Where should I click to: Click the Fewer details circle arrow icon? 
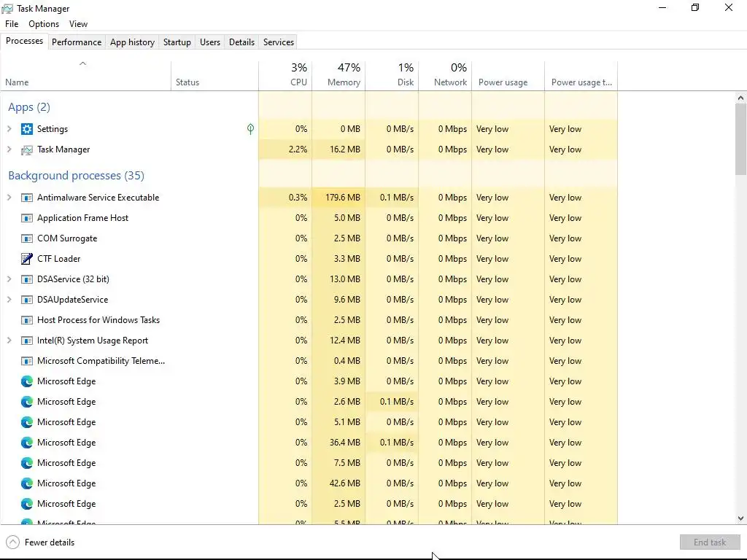tap(13, 542)
